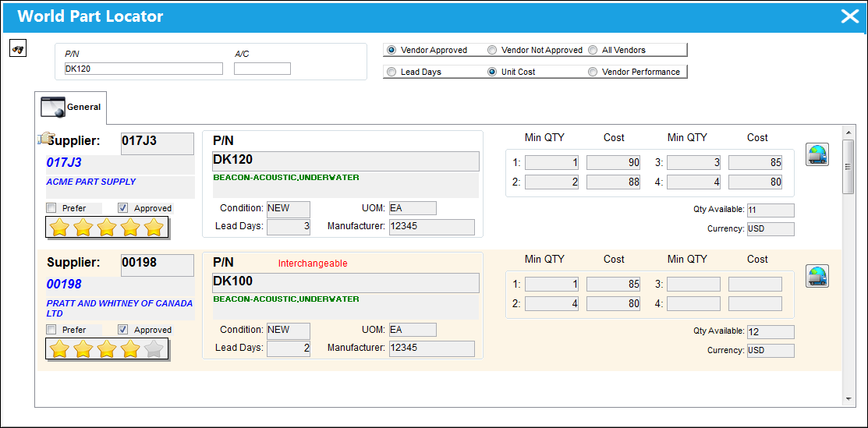868x428 pixels.
Task: Click Currency field for supplier 017J3
Action: pos(771,228)
